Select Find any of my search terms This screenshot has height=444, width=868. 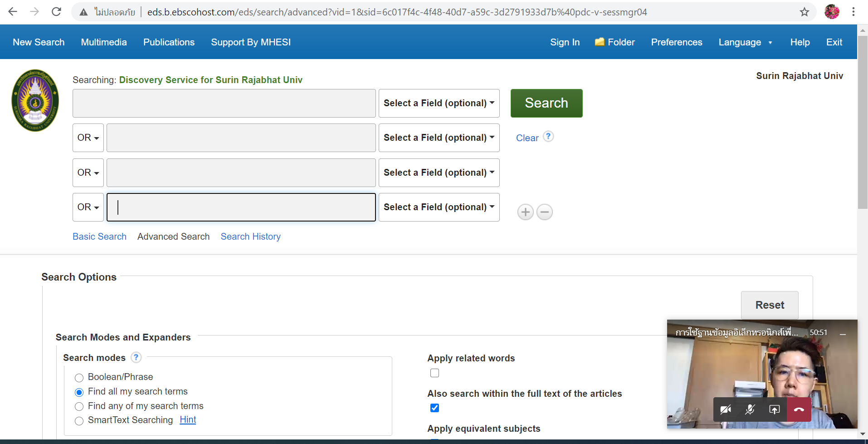(79, 406)
